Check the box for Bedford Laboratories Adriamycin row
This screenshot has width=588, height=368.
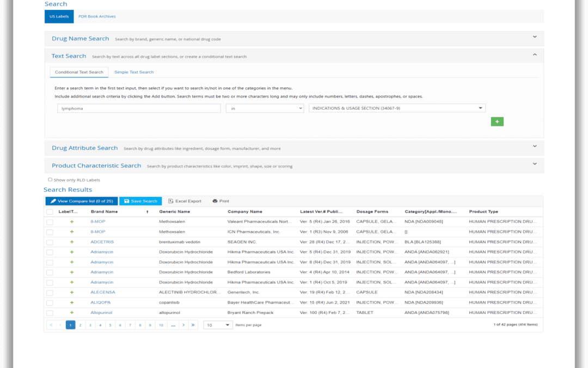coord(50,272)
